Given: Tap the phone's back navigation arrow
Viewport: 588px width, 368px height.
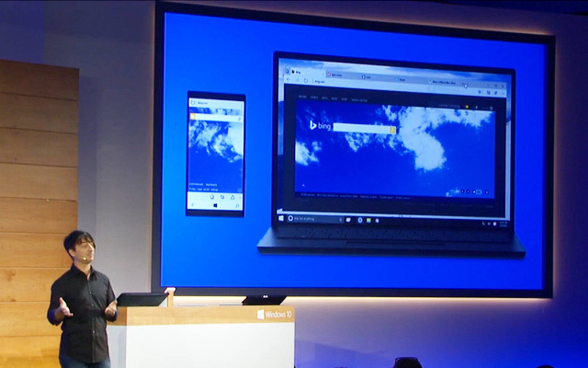Looking at the screenshot, I should click(193, 205).
